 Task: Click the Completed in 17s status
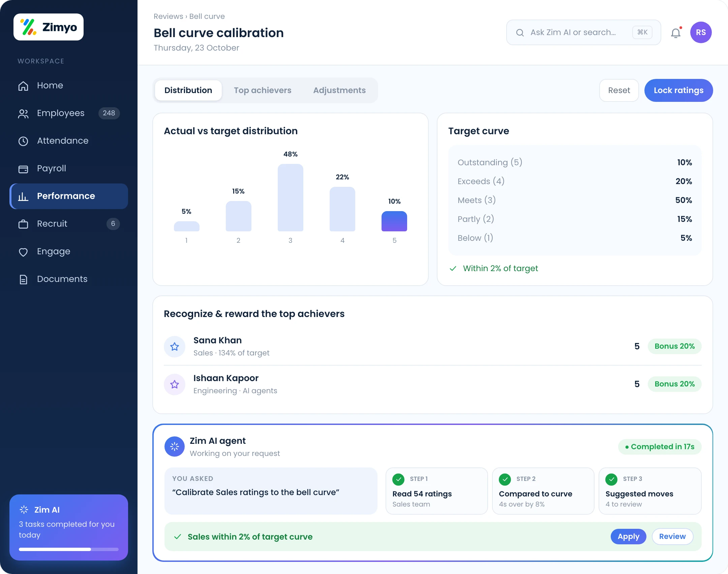[x=660, y=447]
